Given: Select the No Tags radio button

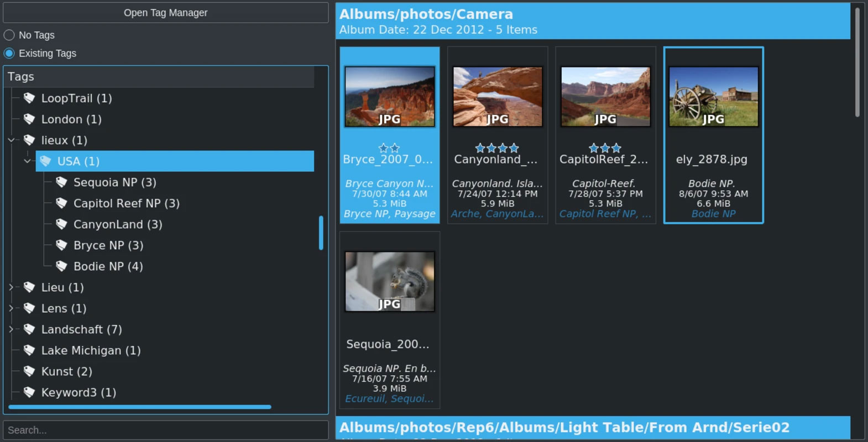Looking at the screenshot, I should pyautogui.click(x=9, y=35).
